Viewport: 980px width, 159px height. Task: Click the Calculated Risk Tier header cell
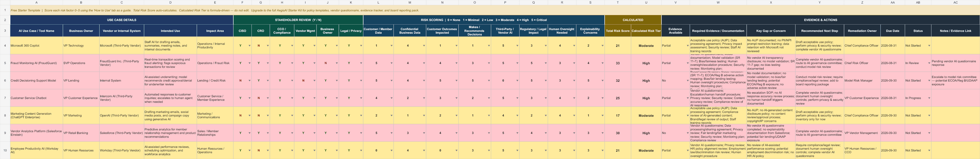(646, 31)
